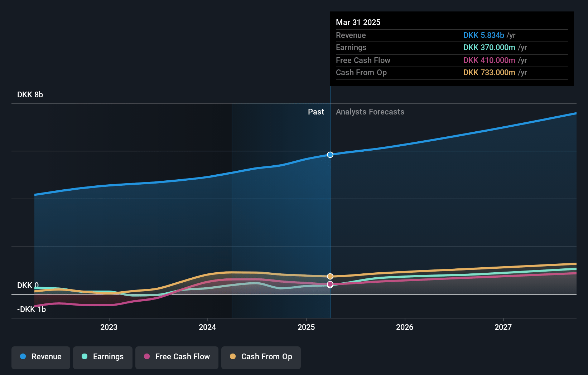
Task: Click the 'Mar 31 2025' tooltip date
Action: point(358,22)
